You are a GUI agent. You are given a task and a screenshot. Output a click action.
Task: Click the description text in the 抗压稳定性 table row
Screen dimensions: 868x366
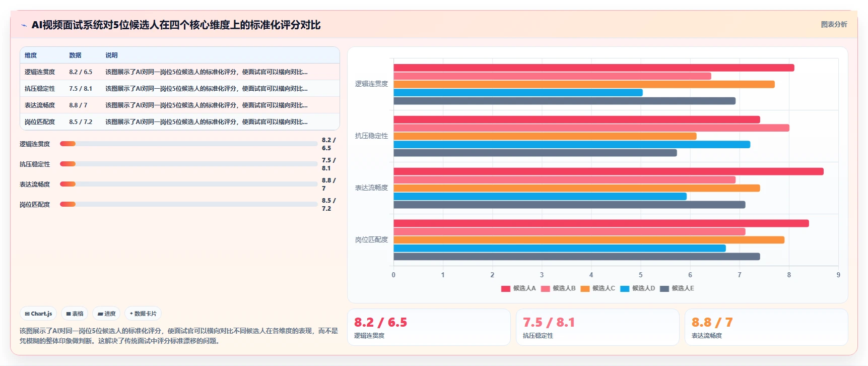tap(207, 89)
